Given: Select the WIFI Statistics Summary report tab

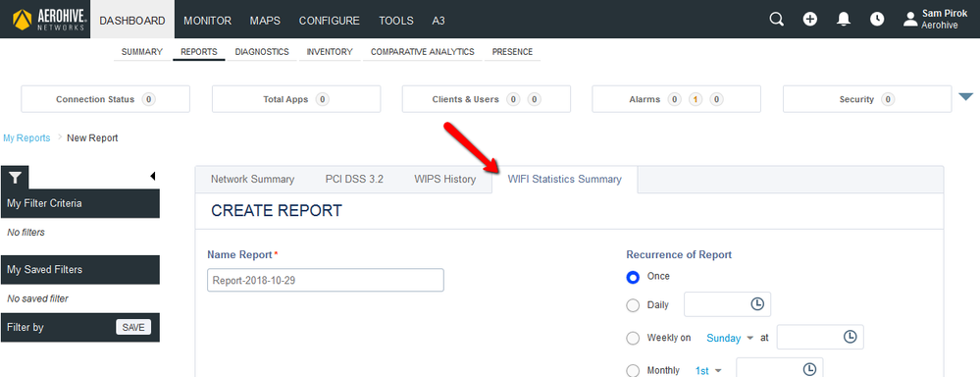Looking at the screenshot, I should (x=565, y=180).
